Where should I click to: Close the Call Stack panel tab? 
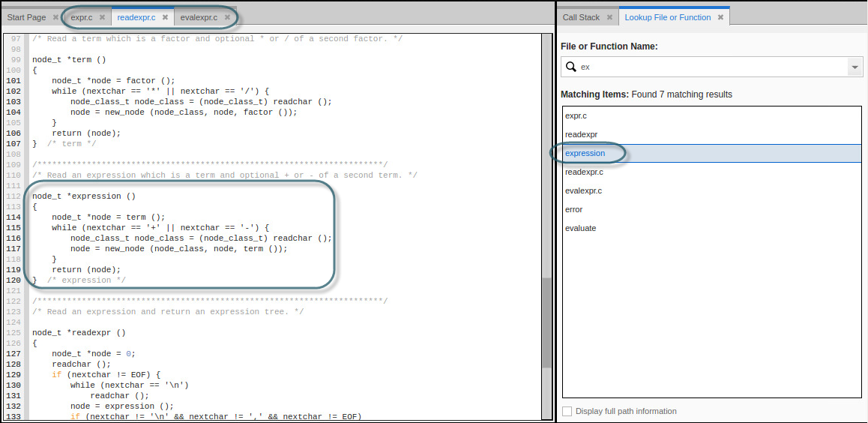click(x=609, y=17)
